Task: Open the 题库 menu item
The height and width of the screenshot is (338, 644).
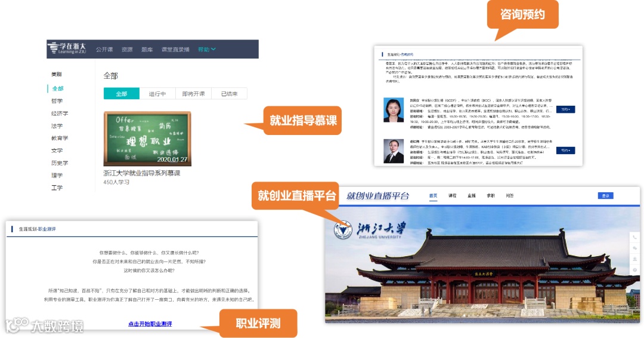Action: (147, 50)
